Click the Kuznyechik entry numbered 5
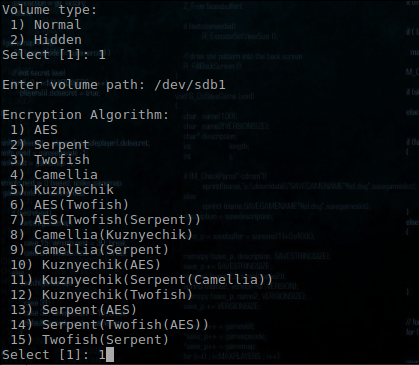The image size is (419, 365). tap(62, 190)
